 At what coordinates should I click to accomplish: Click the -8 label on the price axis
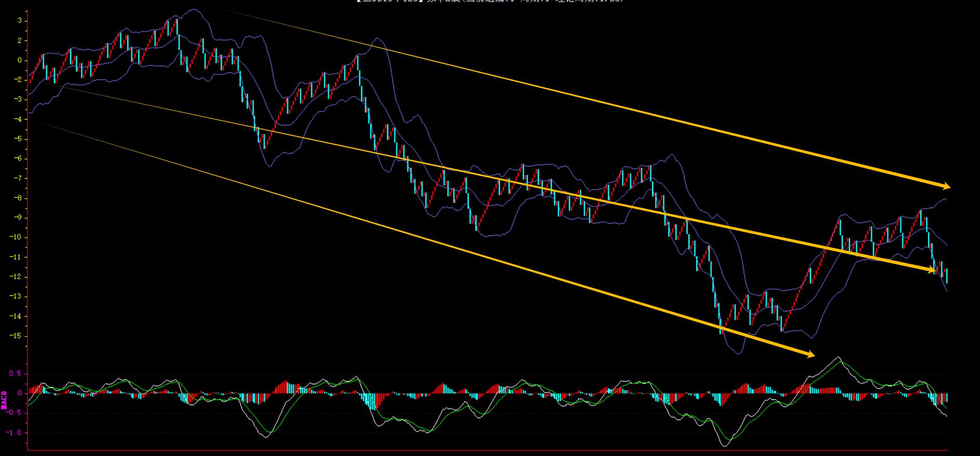(x=18, y=198)
